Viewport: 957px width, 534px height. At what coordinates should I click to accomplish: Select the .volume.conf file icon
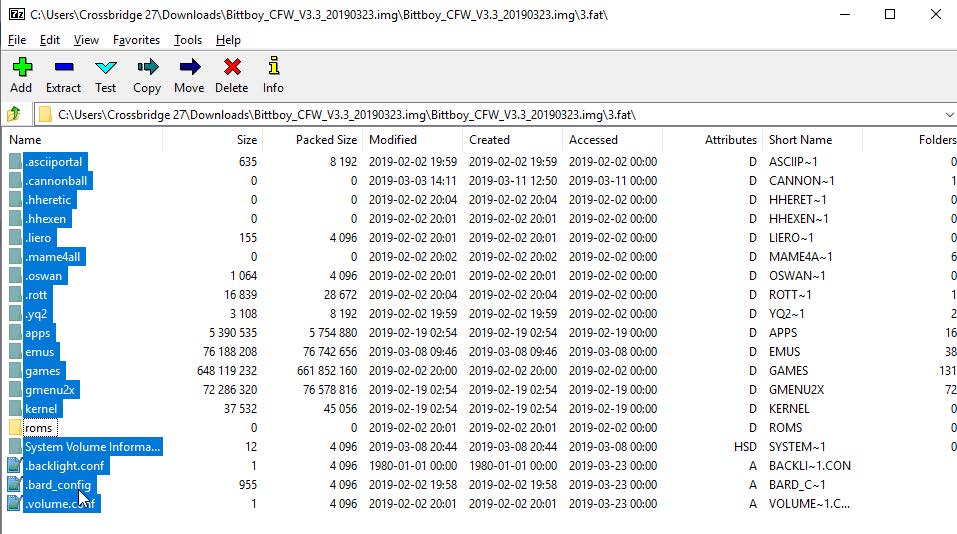pos(15,503)
